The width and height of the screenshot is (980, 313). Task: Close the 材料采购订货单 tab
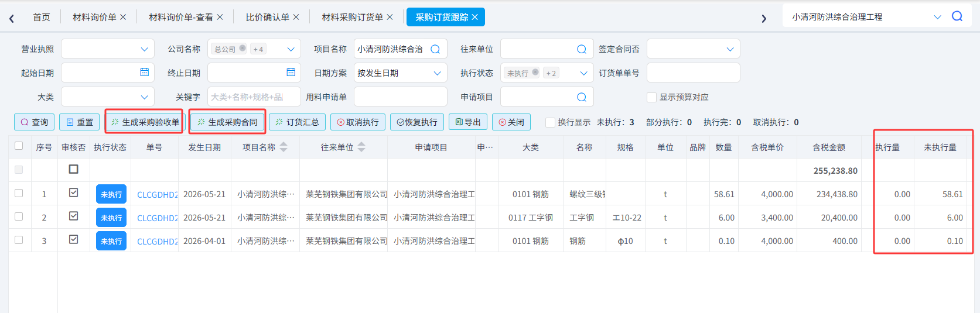point(390,17)
